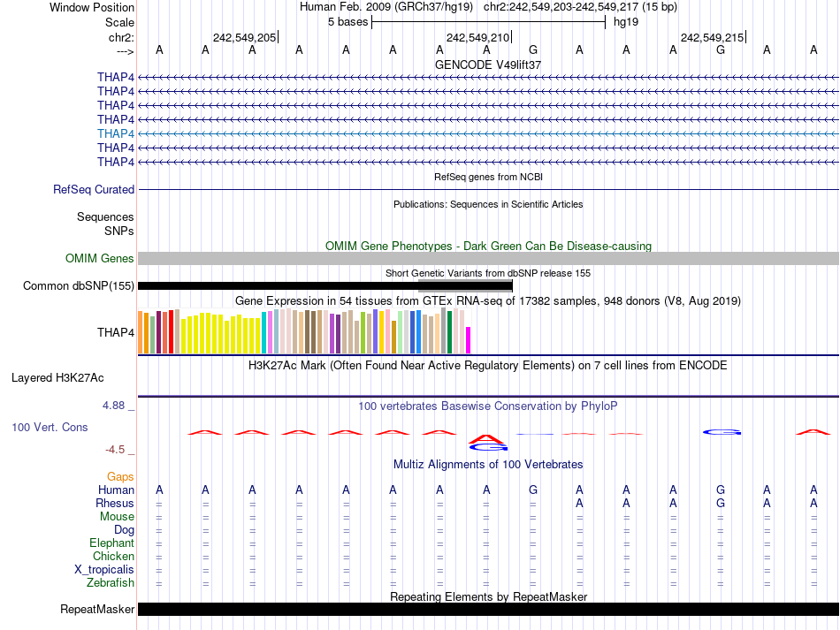The width and height of the screenshot is (840, 630).
Task: Open the RepeatMasker track label
Action: pos(97,610)
